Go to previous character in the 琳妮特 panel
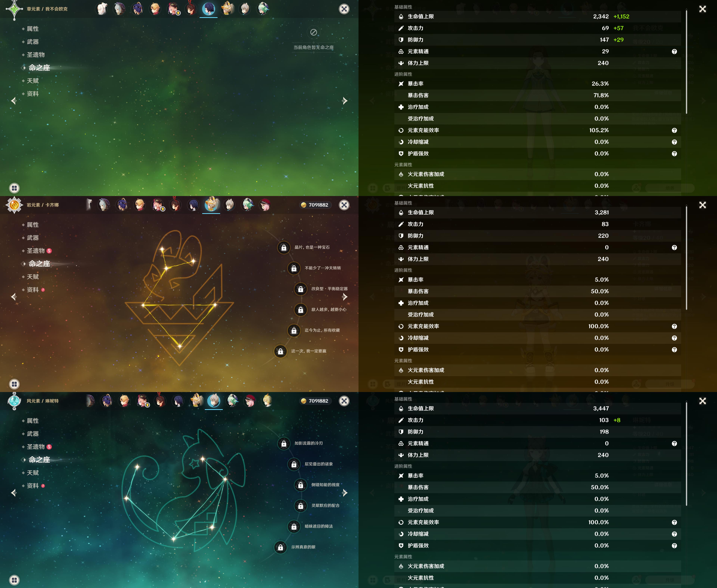717x588 pixels. coord(14,492)
